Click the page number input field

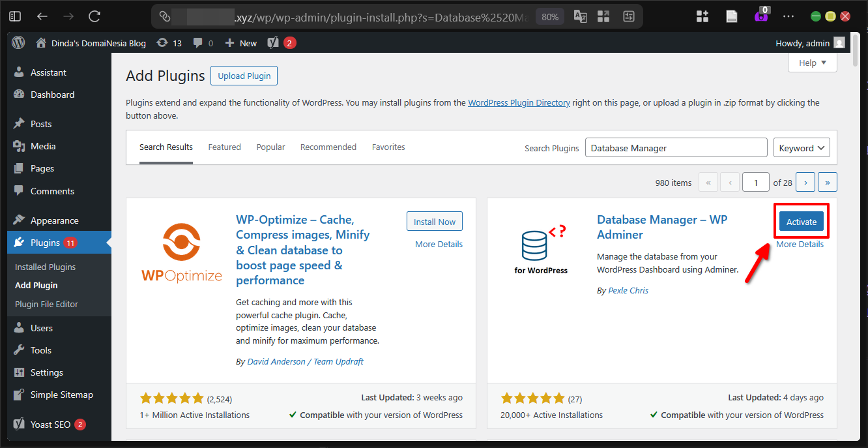point(755,182)
